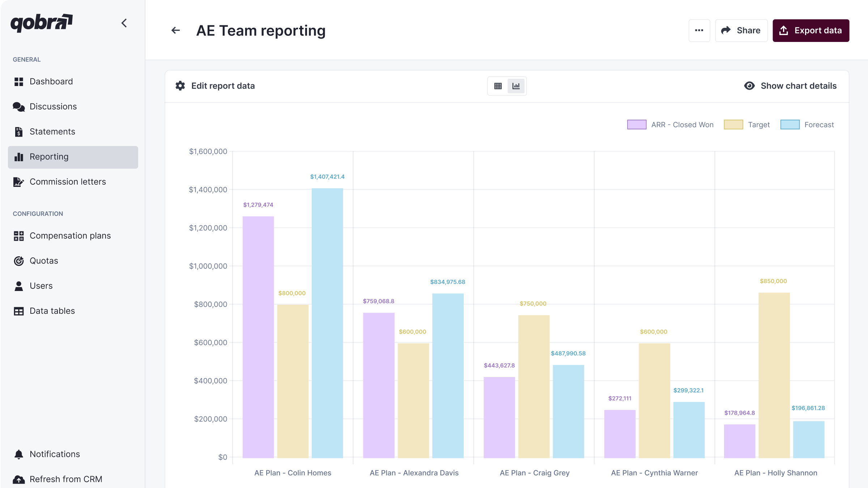This screenshot has height=488, width=868.
Task: Switch to table view of the report
Action: pos(498,86)
